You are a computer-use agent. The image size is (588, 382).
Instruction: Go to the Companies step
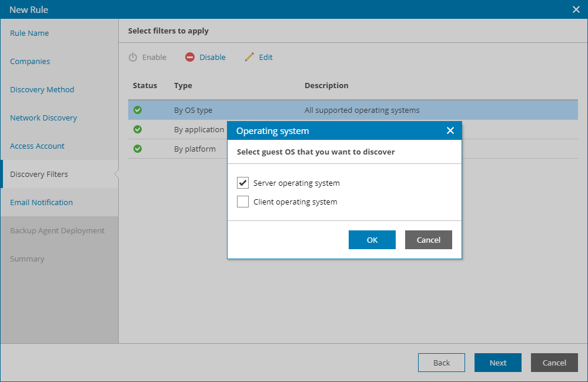point(30,61)
